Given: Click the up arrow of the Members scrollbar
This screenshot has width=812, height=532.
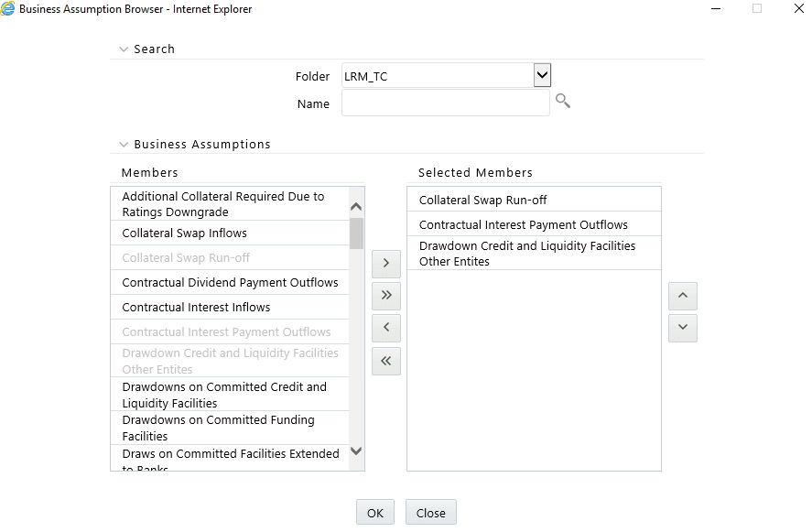Looking at the screenshot, I should [x=356, y=203].
